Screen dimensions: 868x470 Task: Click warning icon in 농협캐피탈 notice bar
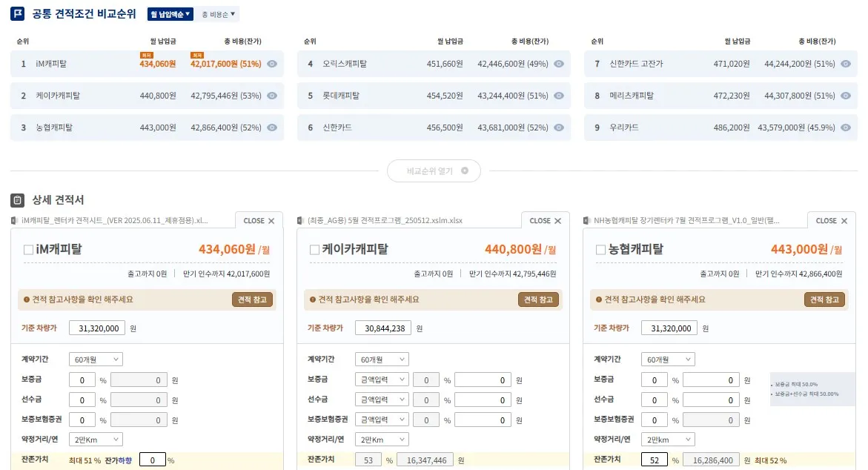tap(599, 299)
